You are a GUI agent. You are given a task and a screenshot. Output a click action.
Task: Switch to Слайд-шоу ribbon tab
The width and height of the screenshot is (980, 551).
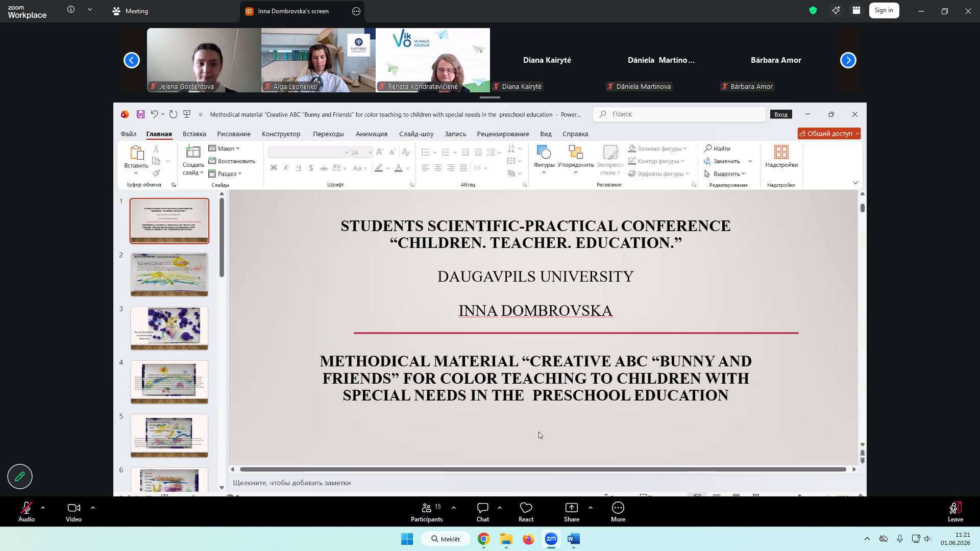pos(416,134)
